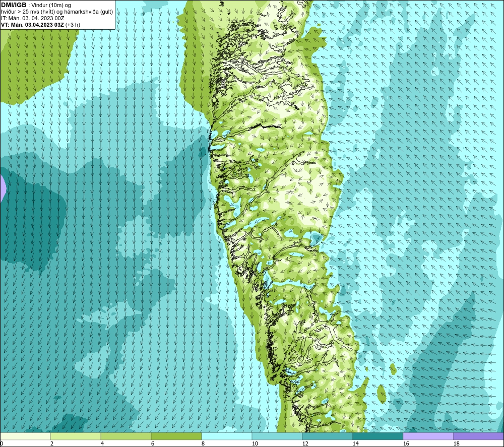Click the dark teal 14–16 m/s legend swatch
This screenshot has width=504, height=447.
click(377, 436)
